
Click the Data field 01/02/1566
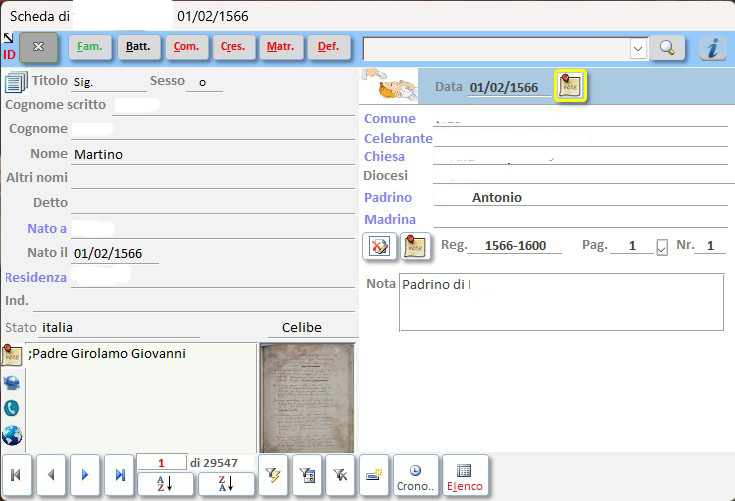click(510, 87)
